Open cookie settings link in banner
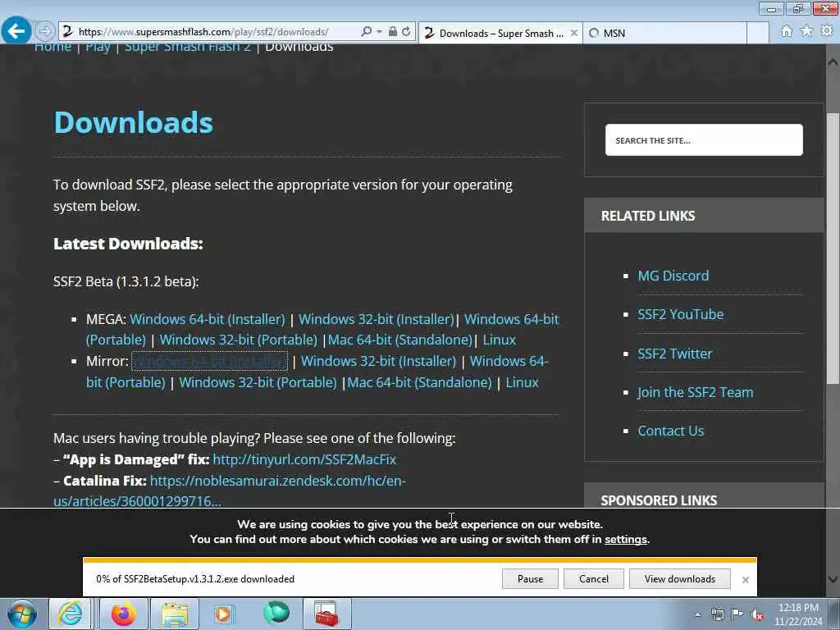840x630 pixels. click(626, 540)
